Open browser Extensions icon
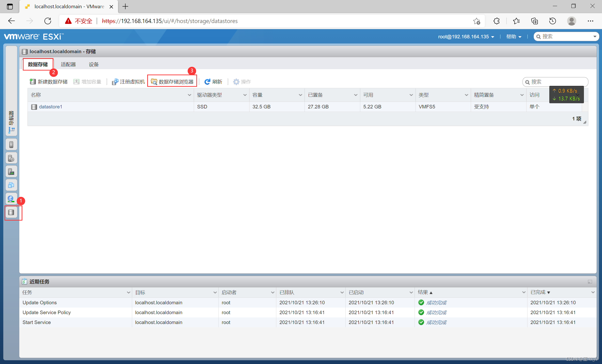602x364 pixels. click(496, 21)
